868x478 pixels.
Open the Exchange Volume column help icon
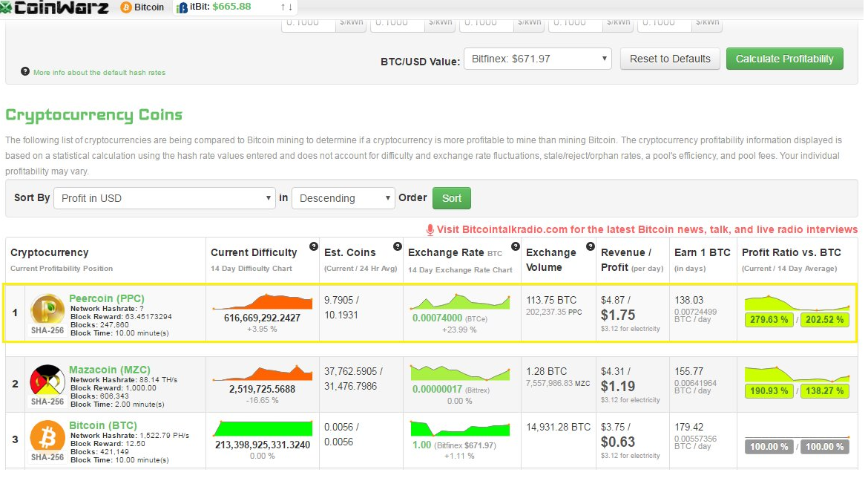click(x=590, y=246)
